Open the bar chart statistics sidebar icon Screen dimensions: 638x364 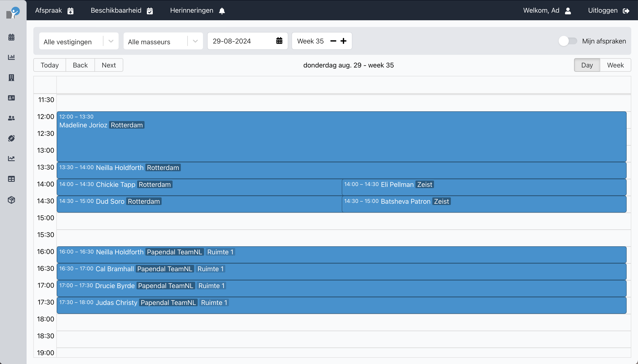click(12, 57)
